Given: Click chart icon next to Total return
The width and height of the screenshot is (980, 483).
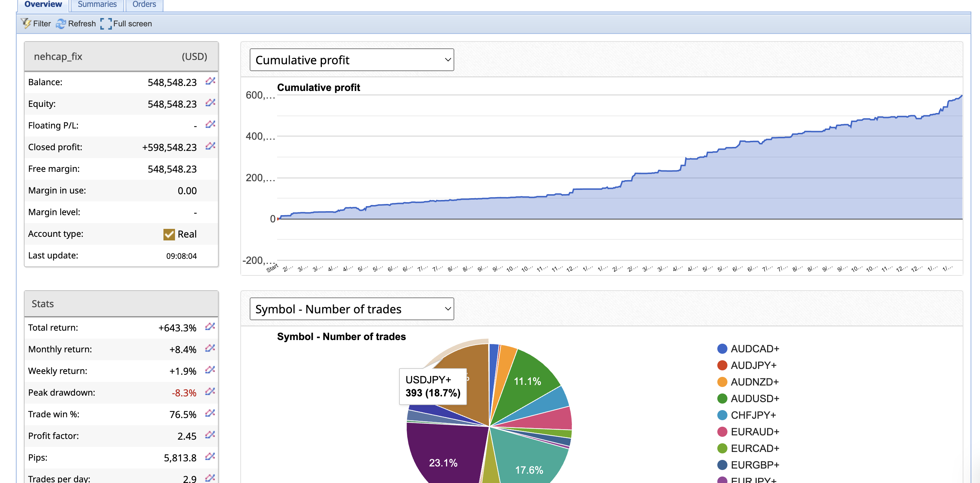Looking at the screenshot, I should 210,327.
